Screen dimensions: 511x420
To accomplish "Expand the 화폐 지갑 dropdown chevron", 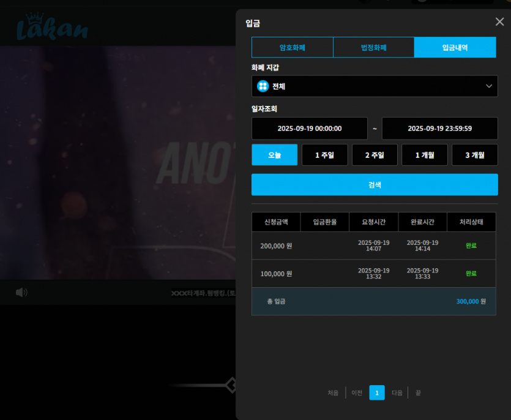I will coord(489,86).
